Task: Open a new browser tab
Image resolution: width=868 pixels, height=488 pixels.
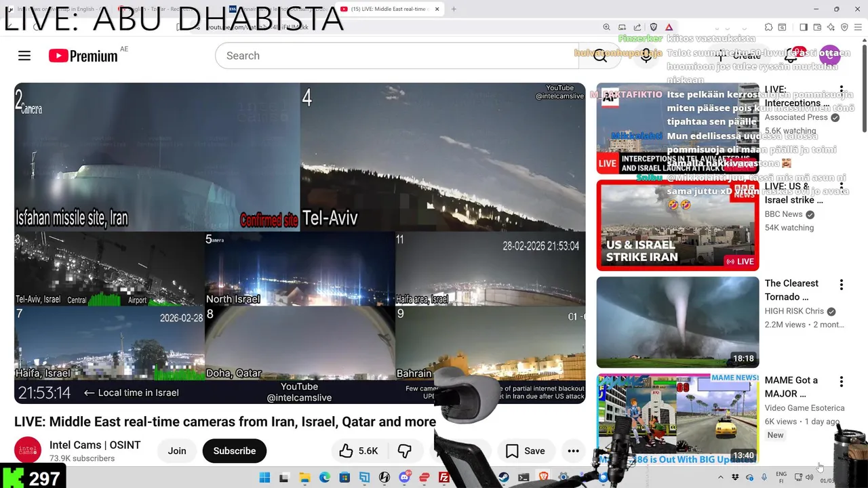Action: pyautogui.click(x=454, y=9)
